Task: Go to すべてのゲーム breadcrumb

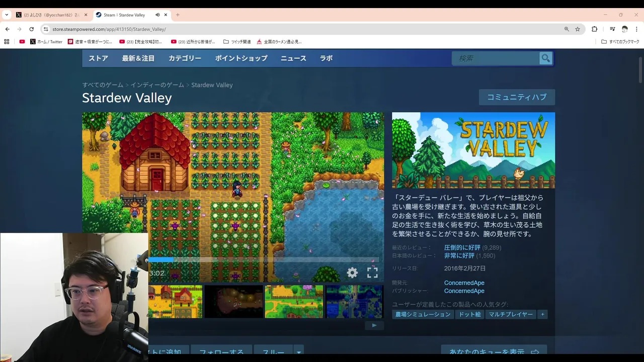Action: click(x=103, y=85)
